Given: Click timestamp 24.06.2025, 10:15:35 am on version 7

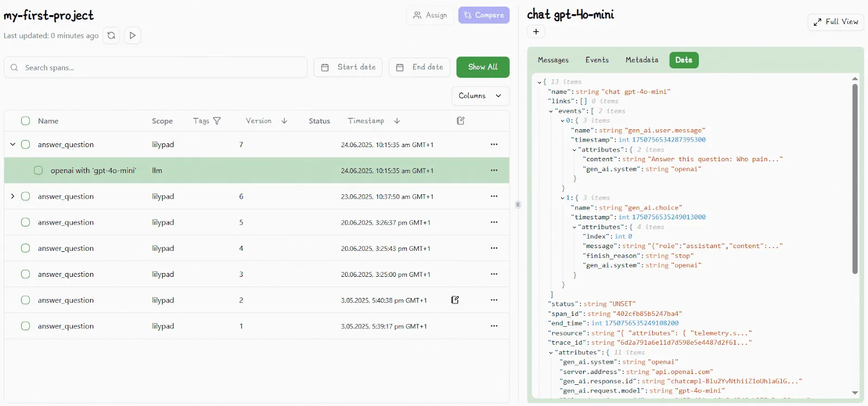Looking at the screenshot, I should pyautogui.click(x=387, y=145).
